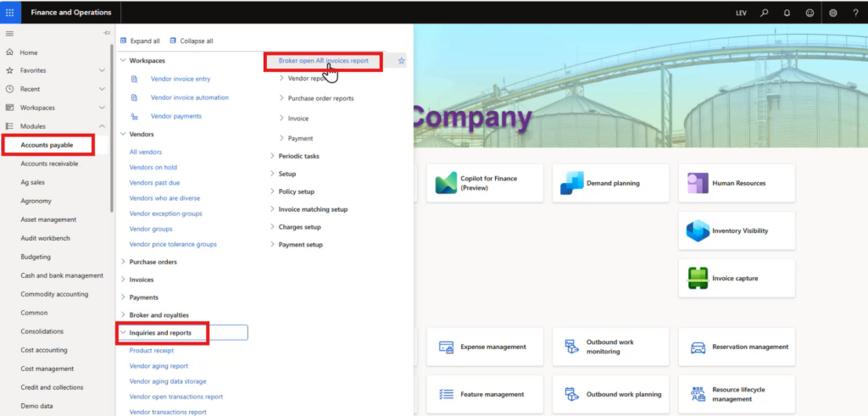Open the Invoice capture tile icon
This screenshot has height=416, width=868.
pyautogui.click(x=698, y=278)
